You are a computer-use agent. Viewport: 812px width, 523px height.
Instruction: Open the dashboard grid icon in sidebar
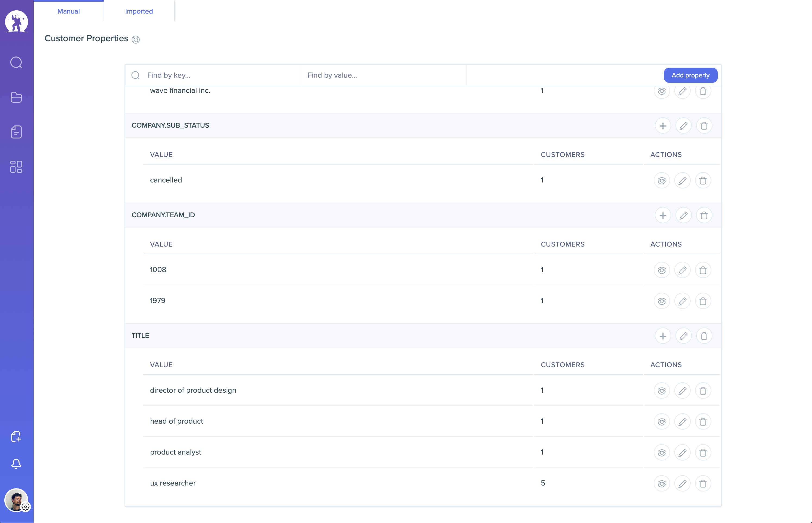[16, 167]
